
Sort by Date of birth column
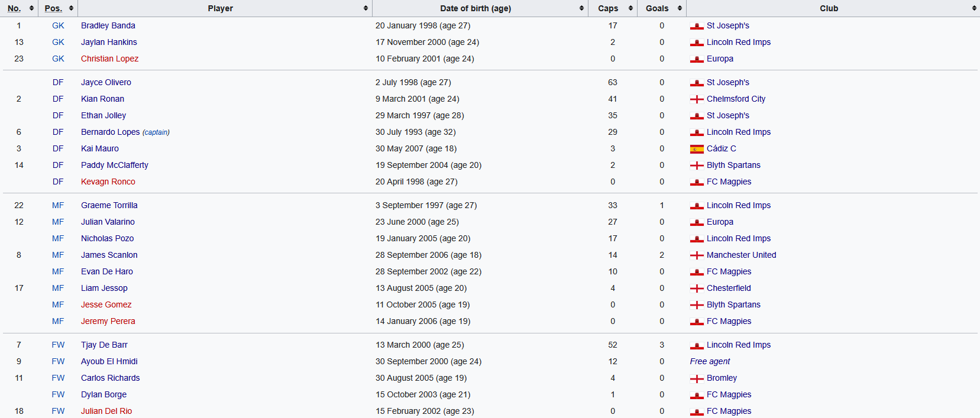pyautogui.click(x=581, y=8)
